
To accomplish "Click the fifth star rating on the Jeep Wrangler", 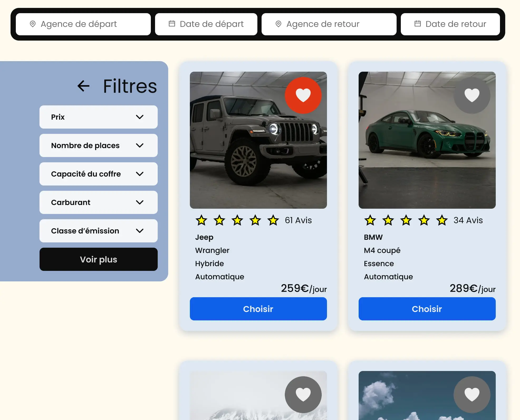I will pyautogui.click(x=273, y=220).
